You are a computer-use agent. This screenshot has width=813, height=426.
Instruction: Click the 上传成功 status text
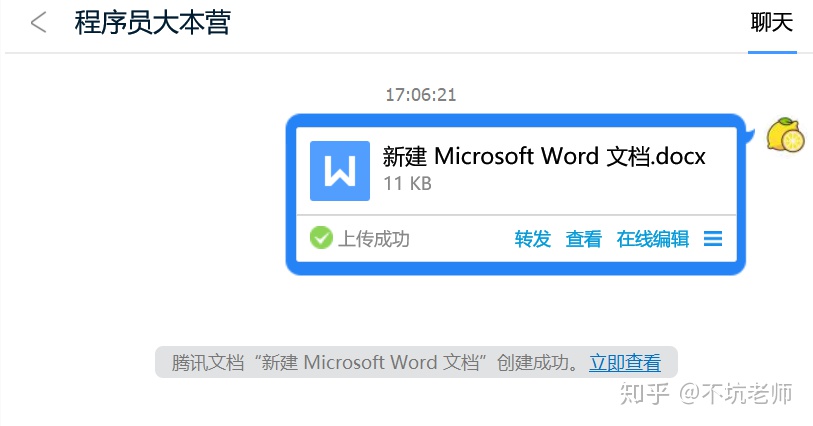[x=374, y=239]
